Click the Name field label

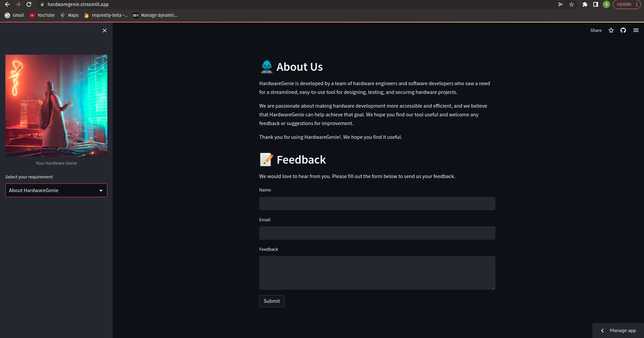pos(265,190)
